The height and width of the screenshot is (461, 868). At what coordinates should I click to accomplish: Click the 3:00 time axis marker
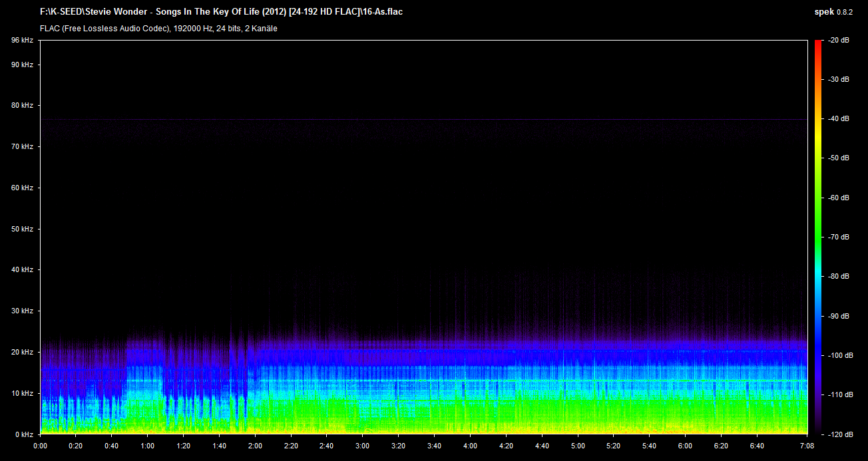362,446
